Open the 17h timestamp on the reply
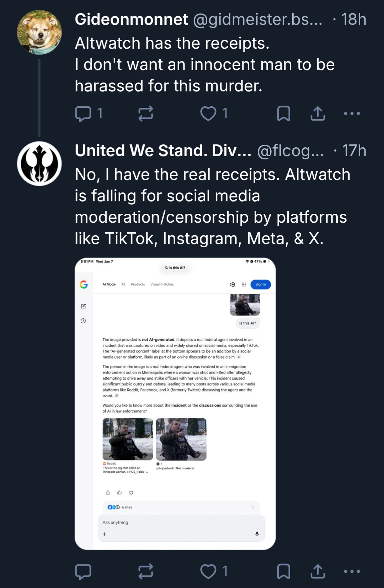 coord(354,151)
